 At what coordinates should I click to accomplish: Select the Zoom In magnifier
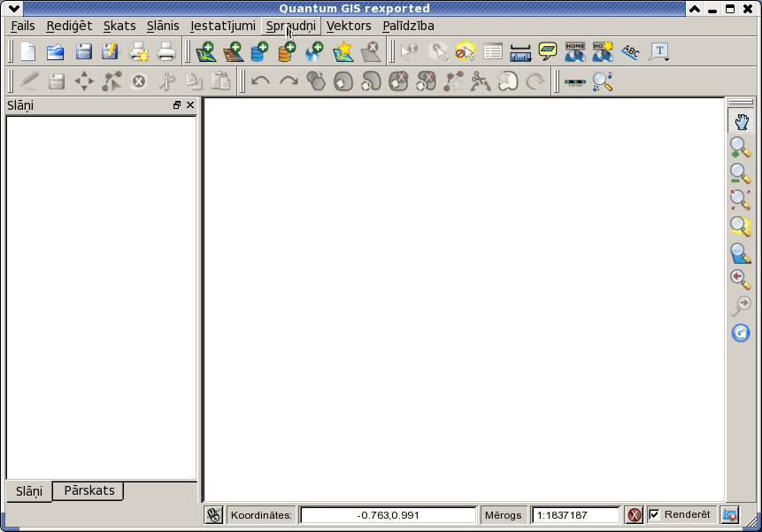pyautogui.click(x=740, y=147)
